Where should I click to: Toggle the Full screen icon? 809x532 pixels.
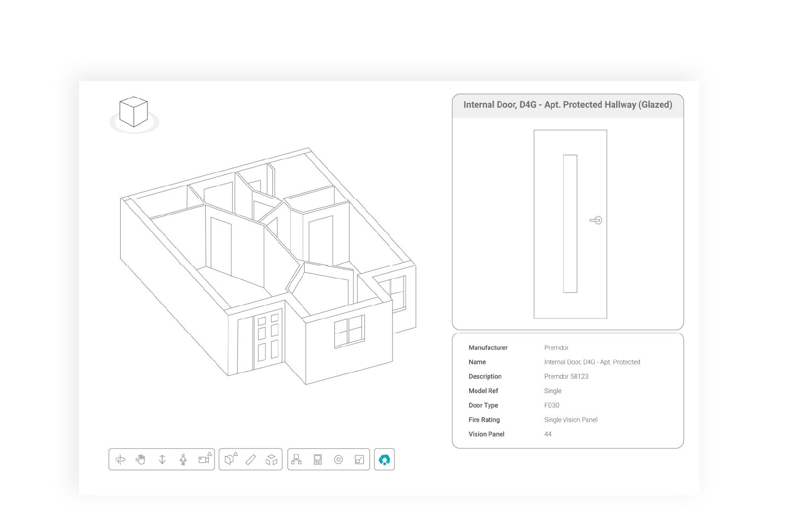click(x=360, y=460)
